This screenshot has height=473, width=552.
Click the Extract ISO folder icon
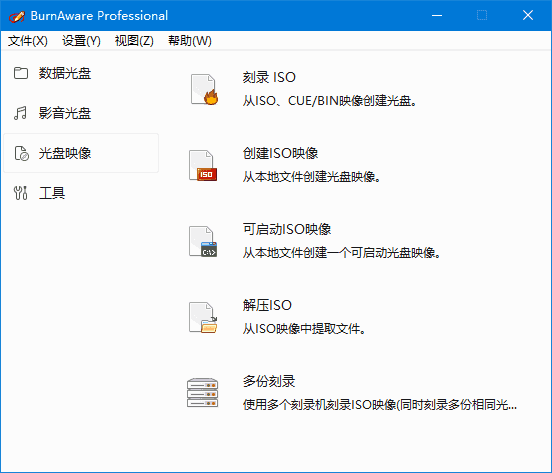(x=203, y=317)
